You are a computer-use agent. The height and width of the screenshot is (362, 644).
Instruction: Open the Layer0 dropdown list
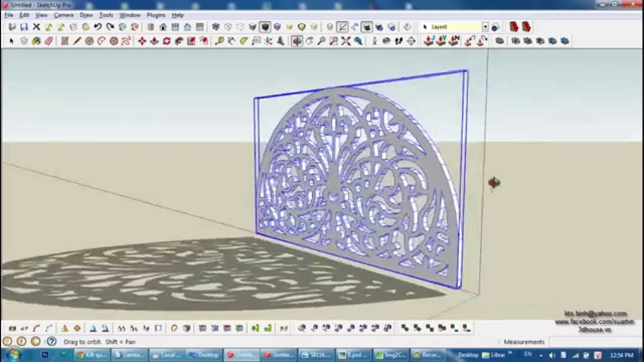(485, 27)
